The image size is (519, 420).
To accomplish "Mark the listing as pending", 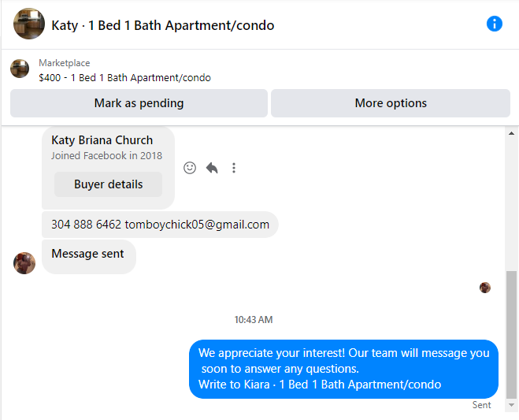I will tap(139, 103).
